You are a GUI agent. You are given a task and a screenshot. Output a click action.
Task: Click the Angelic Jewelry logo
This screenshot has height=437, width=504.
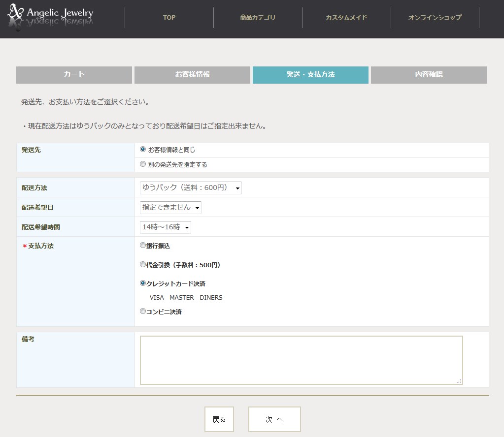pyautogui.click(x=50, y=17)
